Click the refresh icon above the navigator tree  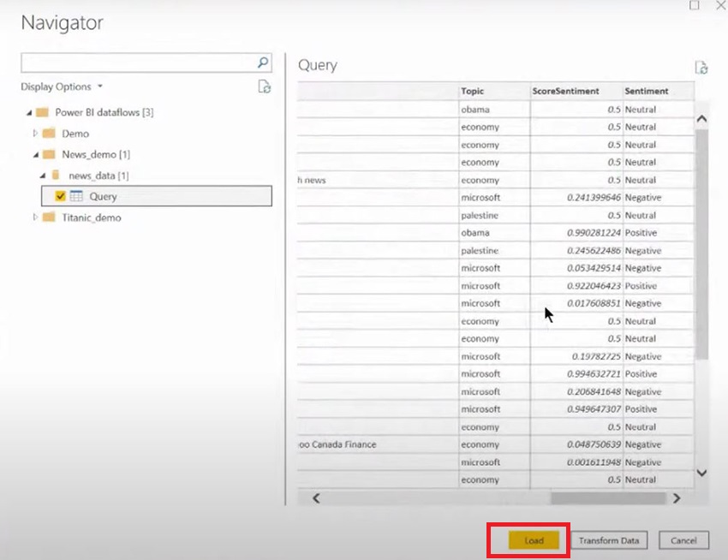(264, 86)
